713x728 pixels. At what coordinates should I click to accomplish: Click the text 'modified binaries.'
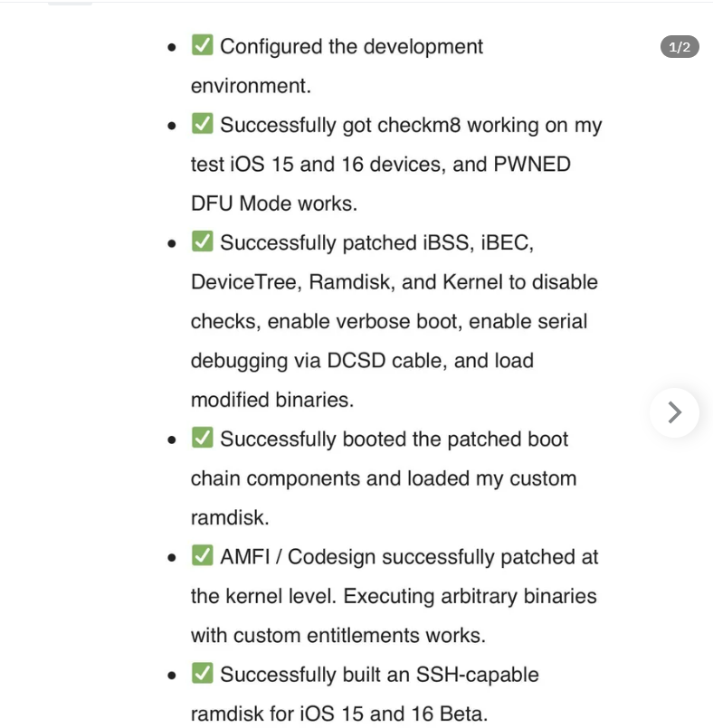pyautogui.click(x=272, y=401)
